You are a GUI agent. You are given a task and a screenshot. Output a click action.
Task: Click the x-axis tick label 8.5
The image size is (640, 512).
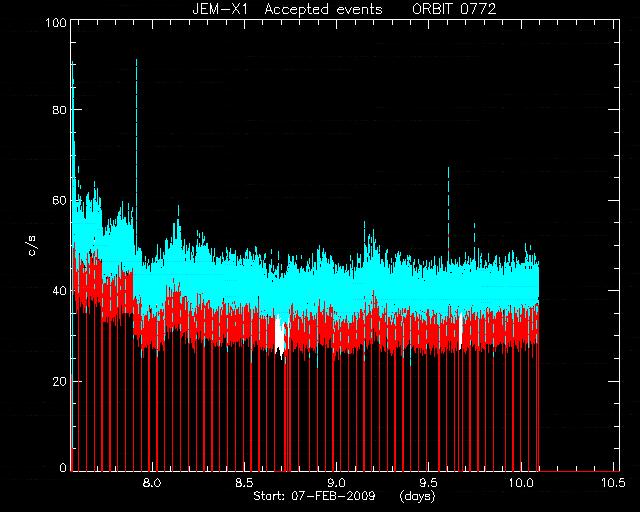click(244, 483)
